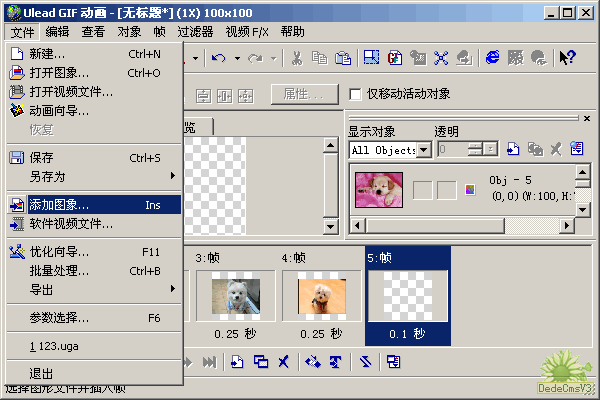Click the center-both alignment icon in attribute bar
The height and width of the screenshot is (400, 600).
point(245,96)
